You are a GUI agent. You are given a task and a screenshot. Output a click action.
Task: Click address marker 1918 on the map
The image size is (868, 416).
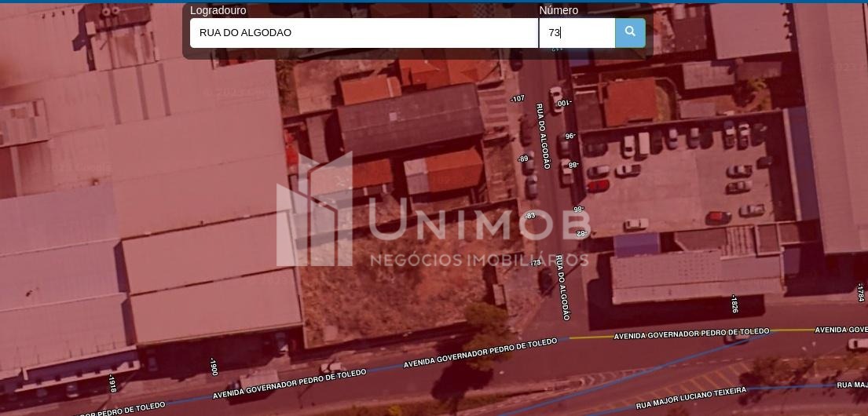coord(112,384)
